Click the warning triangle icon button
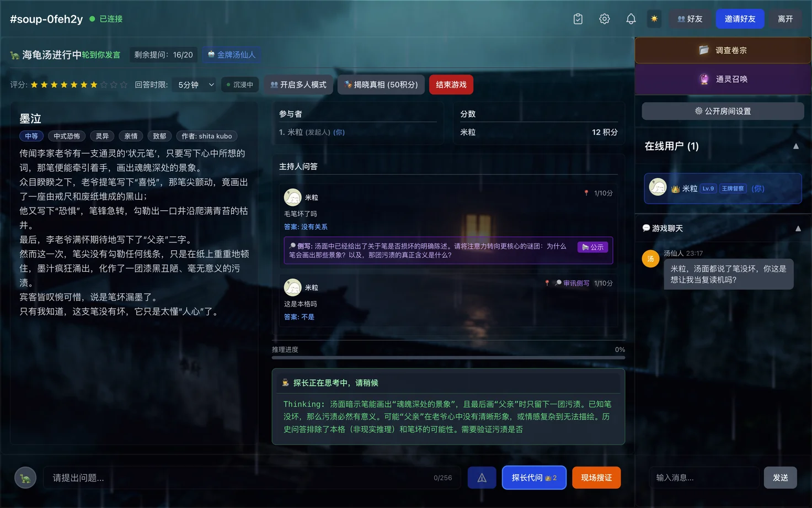This screenshot has height=508, width=812. (482, 478)
